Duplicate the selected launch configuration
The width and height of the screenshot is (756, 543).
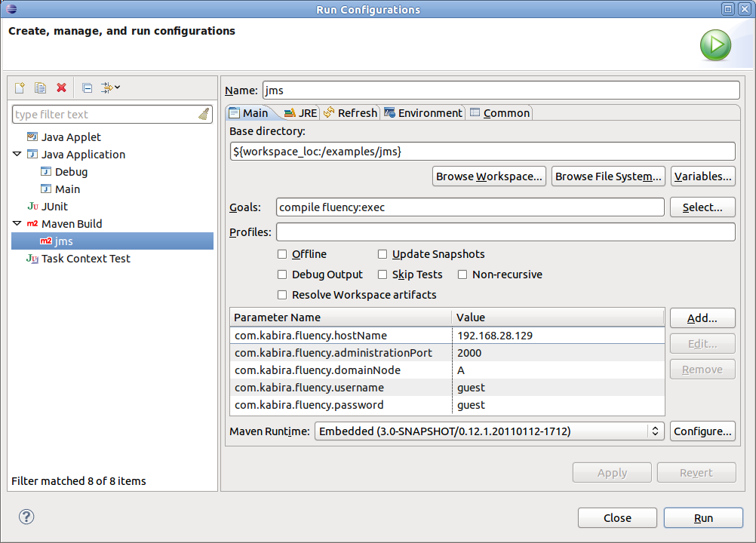(40, 87)
